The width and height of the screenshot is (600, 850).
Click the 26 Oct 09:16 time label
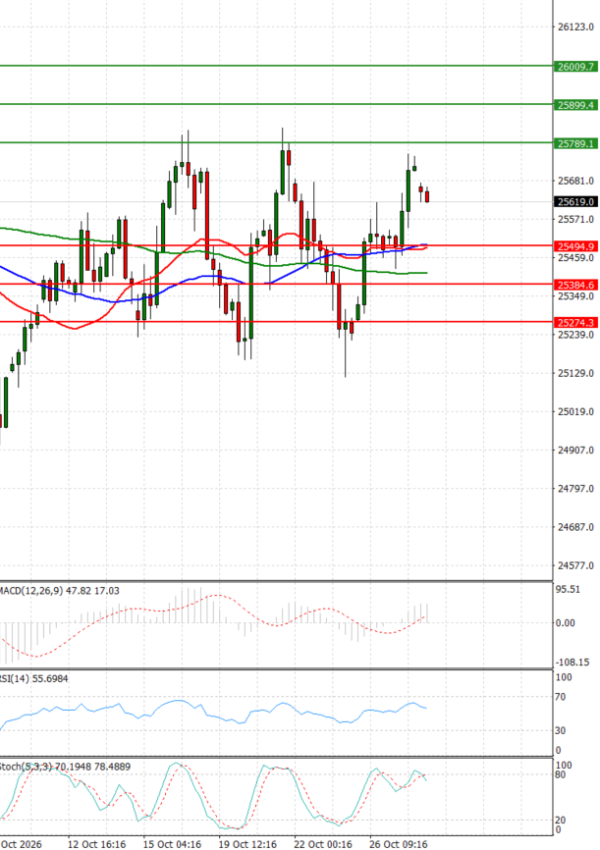click(398, 845)
